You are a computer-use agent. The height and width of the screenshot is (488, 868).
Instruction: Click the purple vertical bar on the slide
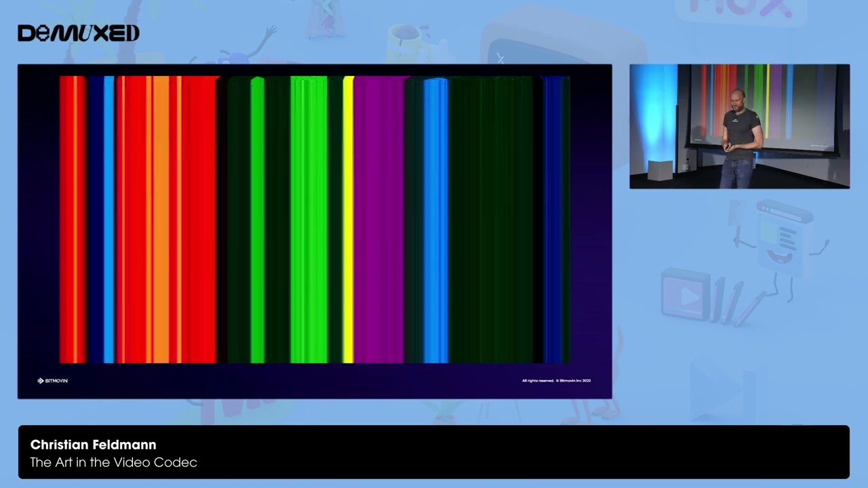[x=378, y=220]
